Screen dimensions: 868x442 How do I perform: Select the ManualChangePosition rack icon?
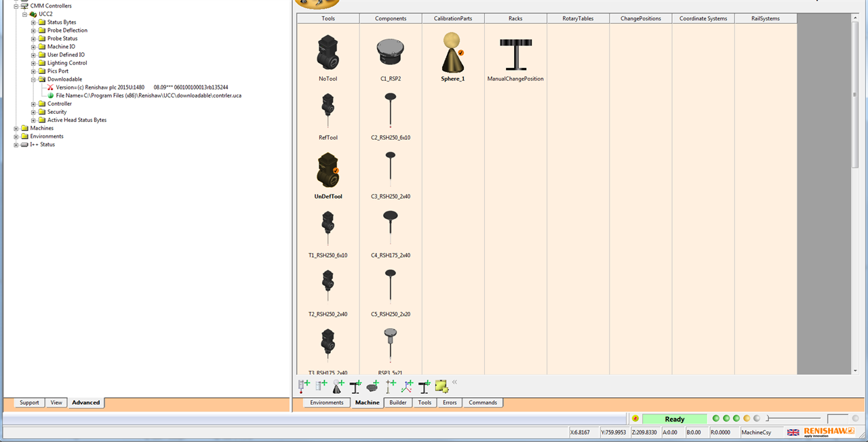coord(515,54)
